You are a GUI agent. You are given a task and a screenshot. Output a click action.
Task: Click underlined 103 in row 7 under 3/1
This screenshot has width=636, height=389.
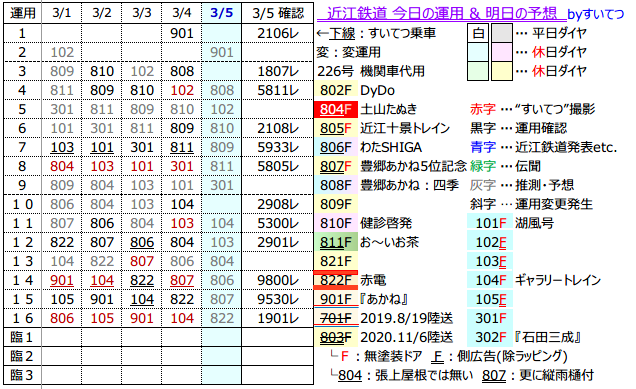[x=62, y=147]
